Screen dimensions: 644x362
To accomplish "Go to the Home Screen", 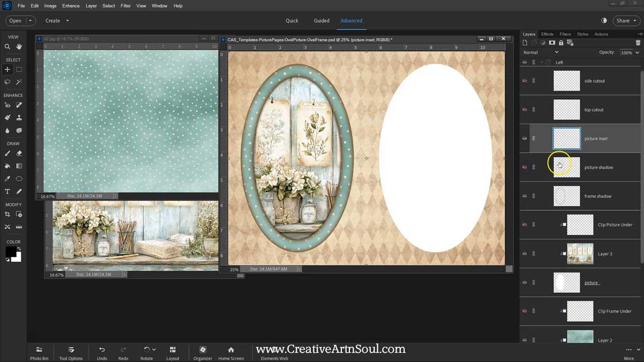I will pyautogui.click(x=231, y=352).
